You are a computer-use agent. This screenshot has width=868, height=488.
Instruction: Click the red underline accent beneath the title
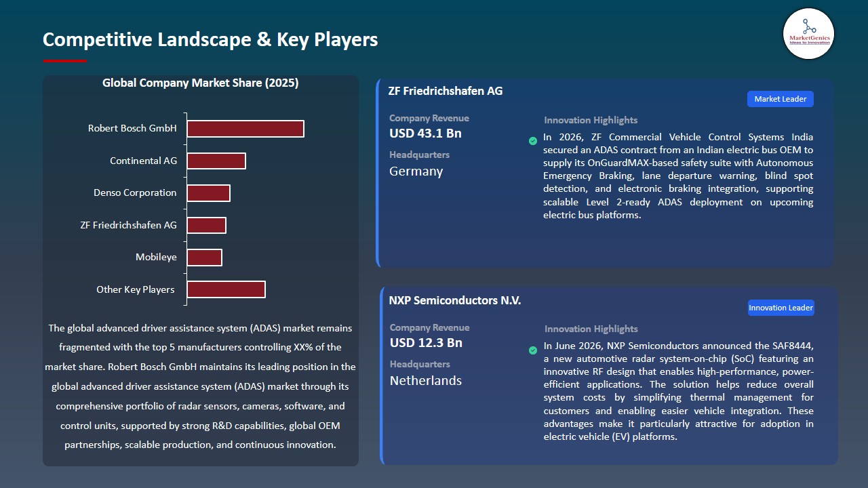pos(65,61)
